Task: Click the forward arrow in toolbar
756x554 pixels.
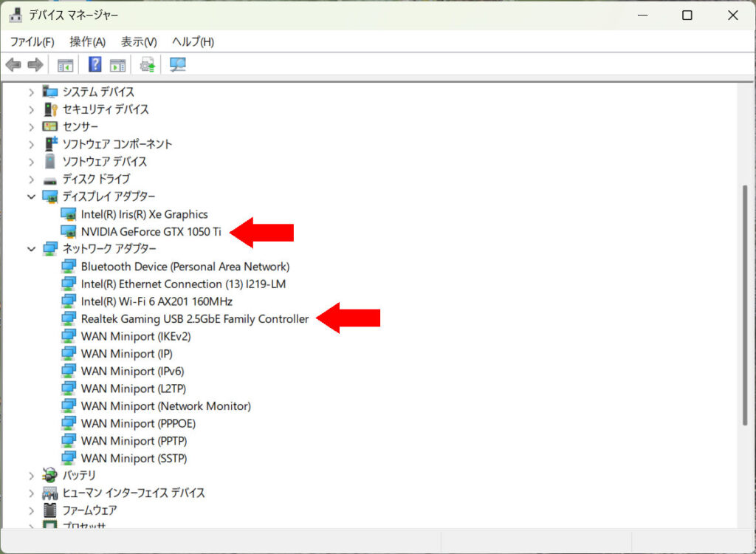Action: [x=35, y=65]
